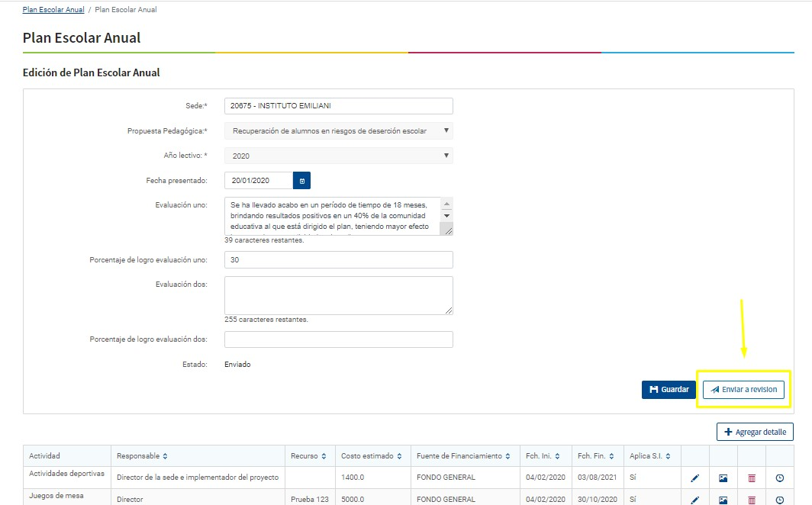Screen dimensions: 812x505
Task: Click clock icon on Actividades deportivas row
Action: coord(779,478)
